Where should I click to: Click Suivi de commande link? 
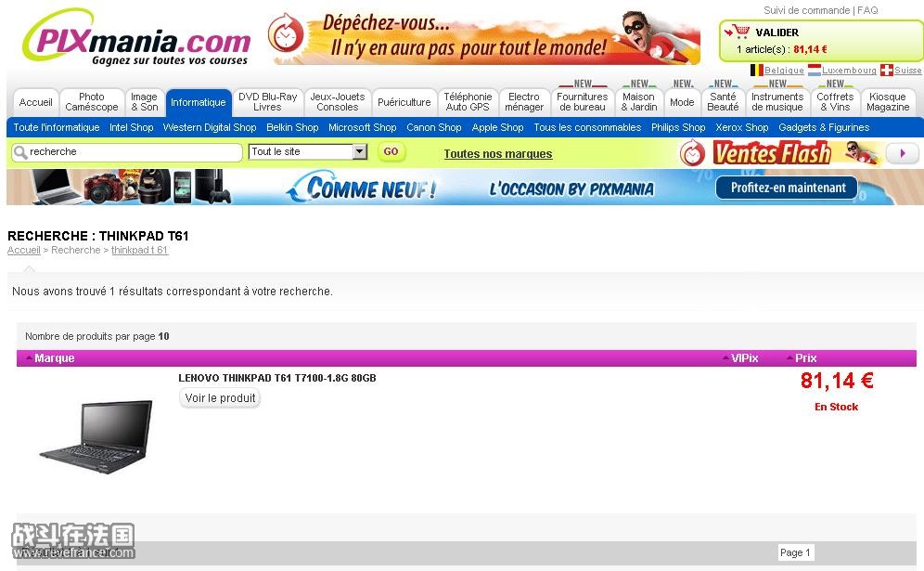(807, 10)
